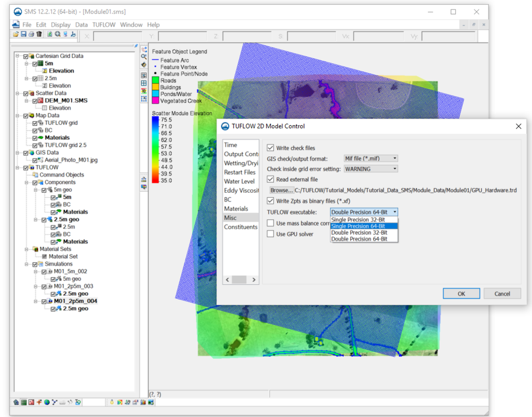Click the OK button in Model Control
Screen dimensions: 532x417
(x=461, y=294)
